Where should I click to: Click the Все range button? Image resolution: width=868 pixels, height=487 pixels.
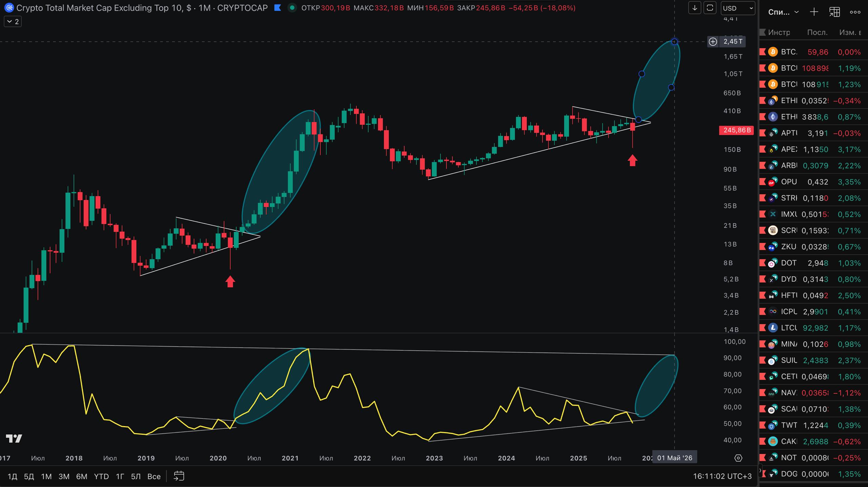coord(154,476)
